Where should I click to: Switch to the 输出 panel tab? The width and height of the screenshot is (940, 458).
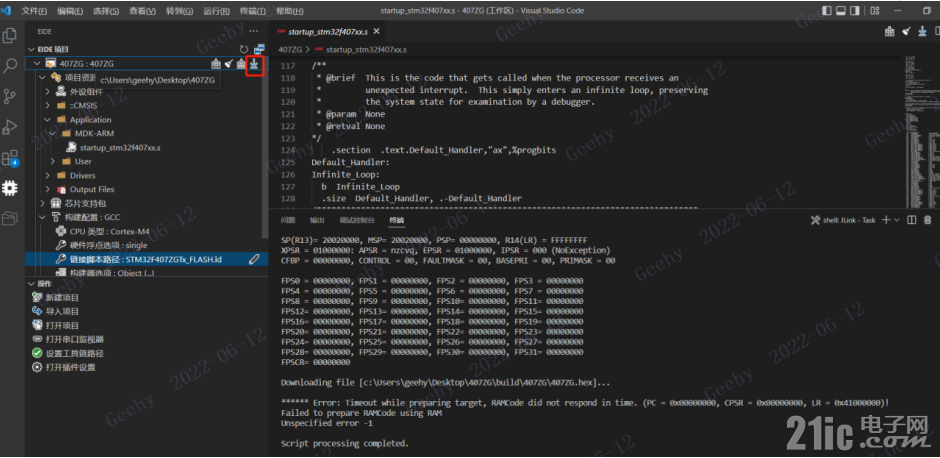point(317,220)
